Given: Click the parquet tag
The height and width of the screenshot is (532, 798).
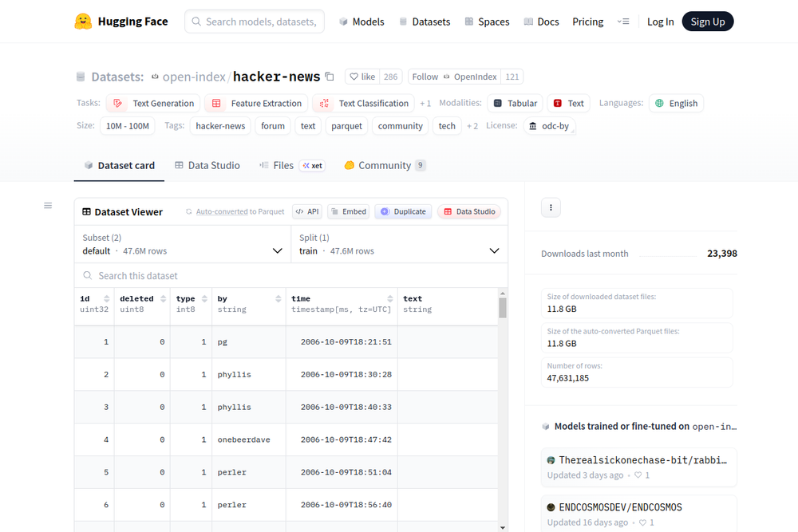Looking at the screenshot, I should tap(346, 126).
